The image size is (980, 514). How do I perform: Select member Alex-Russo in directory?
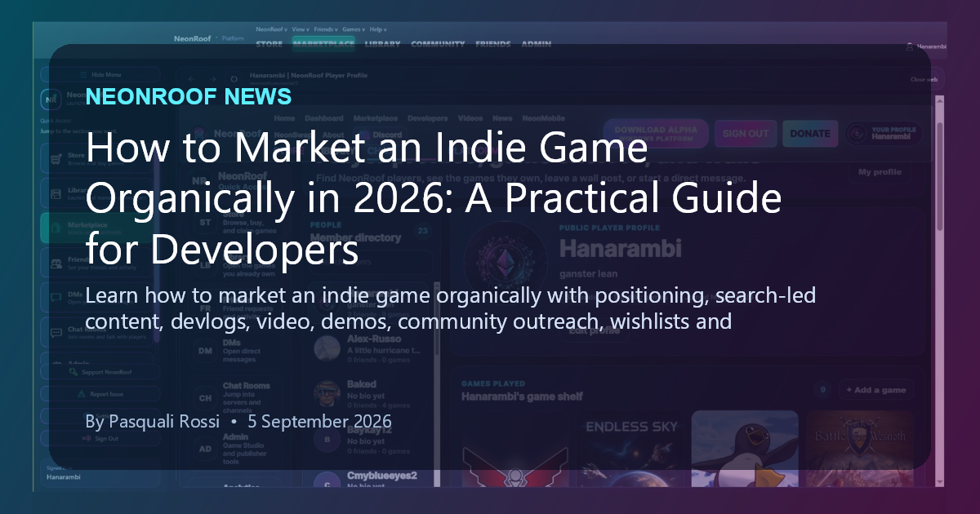click(x=370, y=348)
